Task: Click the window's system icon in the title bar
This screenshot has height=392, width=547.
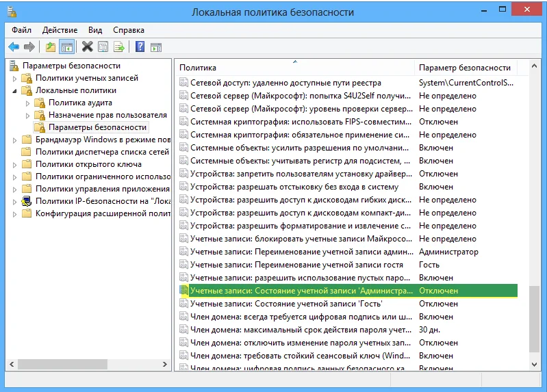Action: (12, 12)
